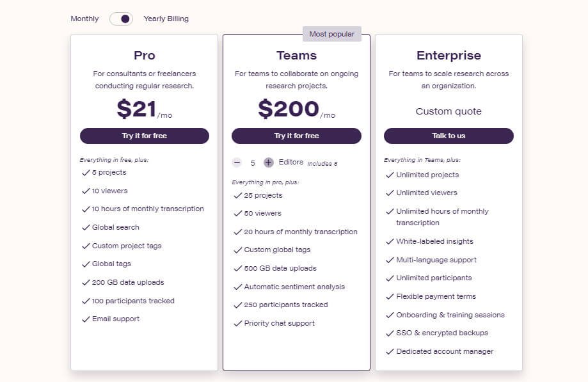The height and width of the screenshot is (382, 588).
Task: Select the Yearly Billing label
Action: 166,19
